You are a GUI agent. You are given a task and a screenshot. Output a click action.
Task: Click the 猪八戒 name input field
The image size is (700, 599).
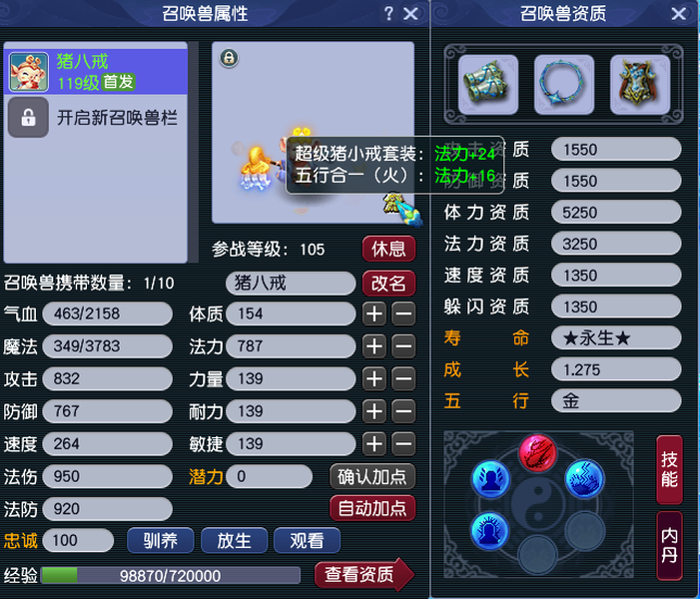pyautogui.click(x=291, y=283)
